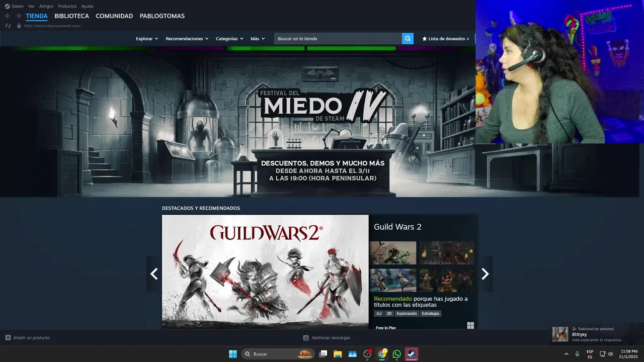The width and height of the screenshot is (644, 362).
Task: Click B1tryxy's avatar in the notification
Action: (x=560, y=334)
